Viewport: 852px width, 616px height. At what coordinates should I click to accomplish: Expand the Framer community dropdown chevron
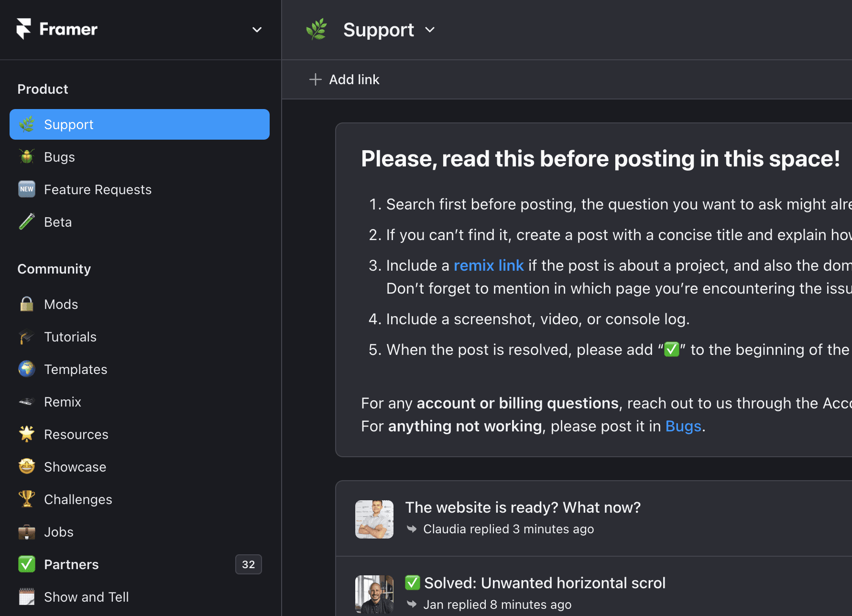pos(257,30)
